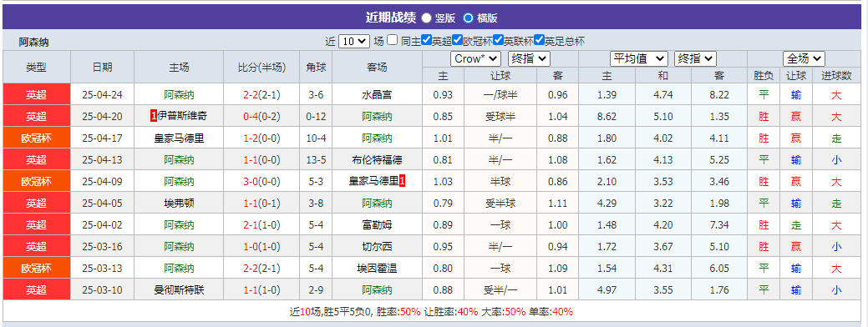Open the score 2-2(2-1) on 25-04-24
Viewport: 868px width, 327px height.
pyautogui.click(x=261, y=95)
